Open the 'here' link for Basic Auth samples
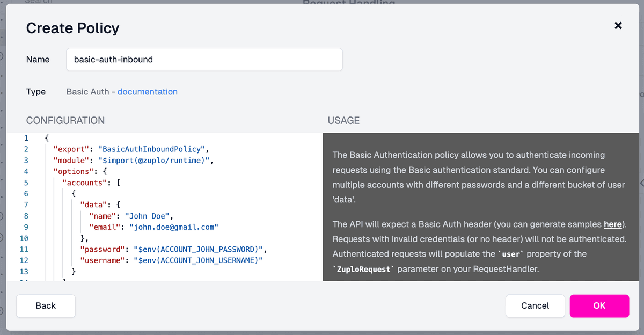This screenshot has height=335, width=644. coord(613,224)
